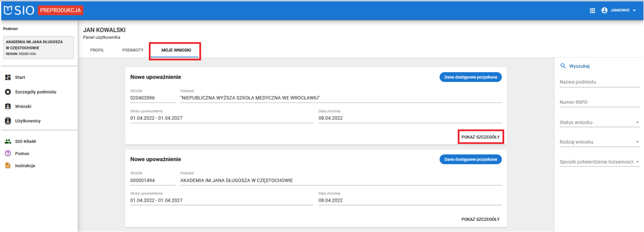
Task: Click the Użytkownicy sidebar icon
Action: tap(8, 121)
